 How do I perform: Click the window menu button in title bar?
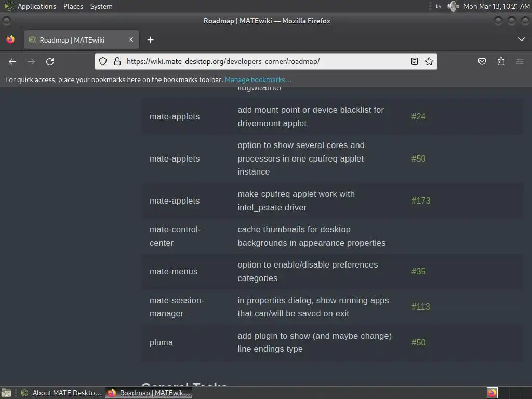click(x=6, y=21)
